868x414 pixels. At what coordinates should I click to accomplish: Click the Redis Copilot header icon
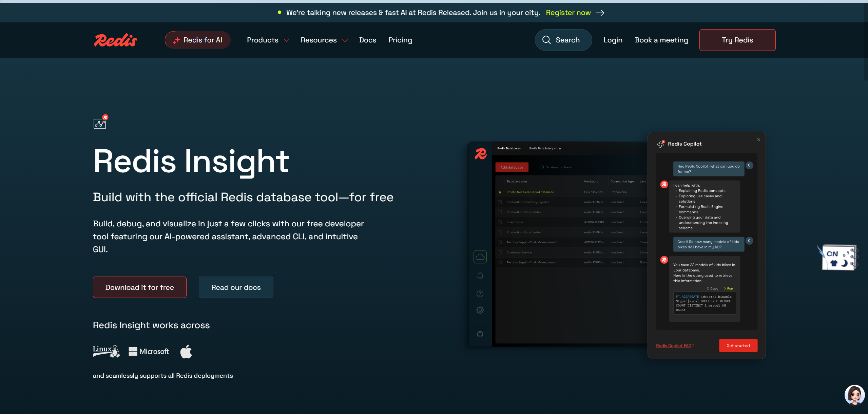pos(661,144)
